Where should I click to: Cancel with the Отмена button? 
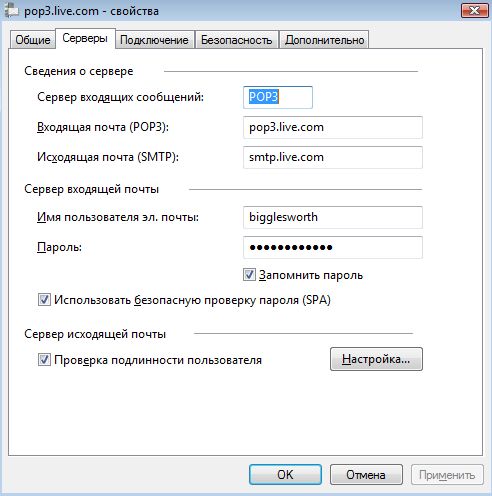pos(366,474)
